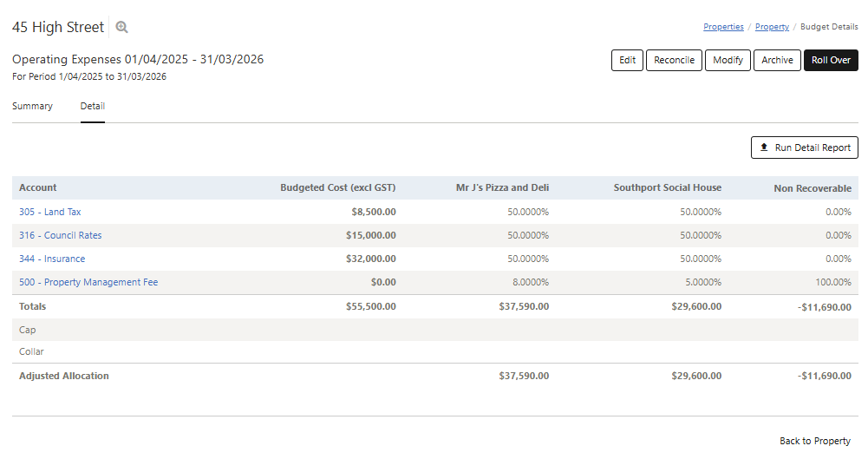Image resolution: width=868 pixels, height=459 pixels.
Task: Click the Back to Property link
Action: point(814,441)
